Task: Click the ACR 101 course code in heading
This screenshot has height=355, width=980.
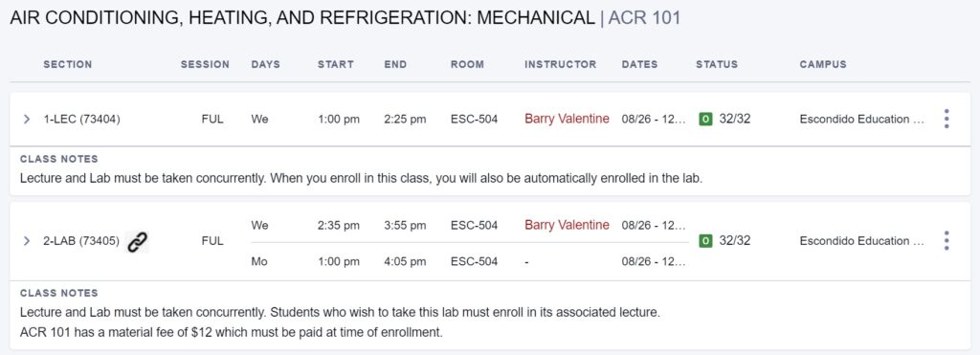Action: click(644, 18)
